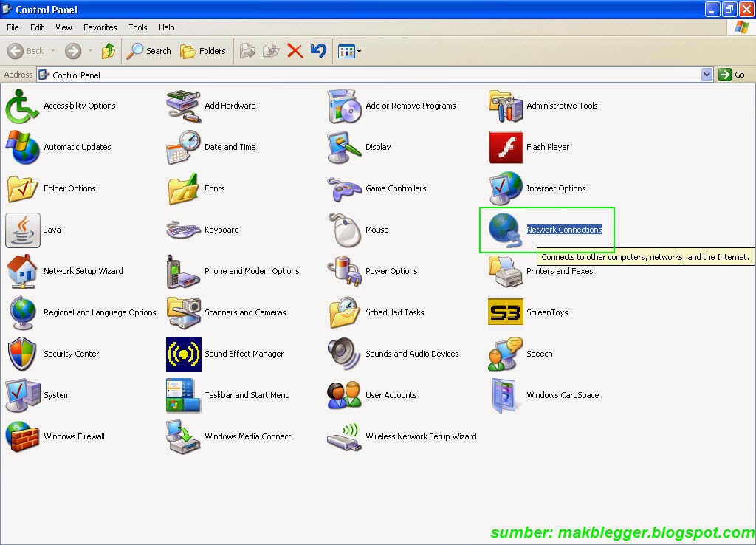Open Flash Player icon
The height and width of the screenshot is (545, 756).
(x=505, y=147)
